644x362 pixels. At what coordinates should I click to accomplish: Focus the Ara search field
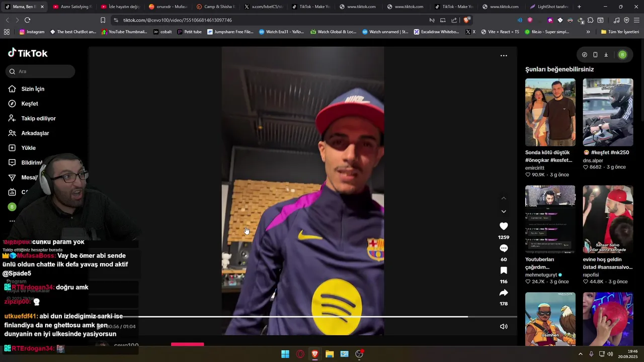coord(40,71)
